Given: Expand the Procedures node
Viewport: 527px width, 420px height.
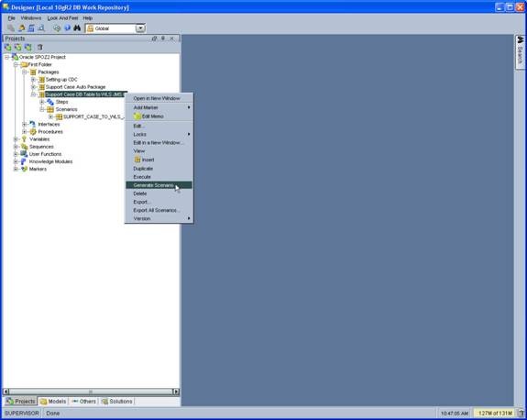Looking at the screenshot, I should (25, 131).
